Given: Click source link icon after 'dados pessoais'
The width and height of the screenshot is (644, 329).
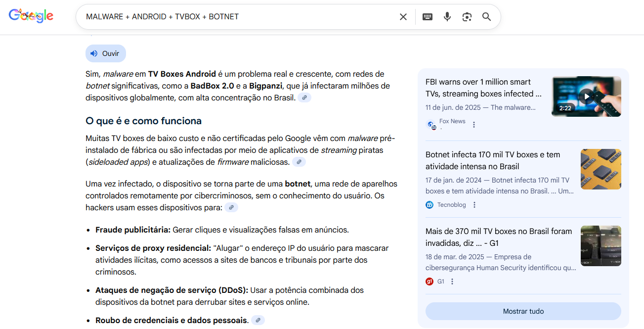Looking at the screenshot, I should [x=258, y=321].
